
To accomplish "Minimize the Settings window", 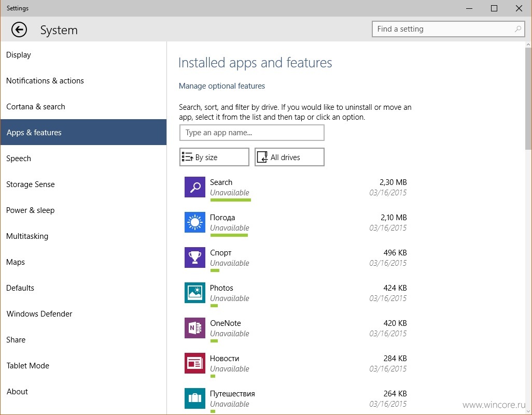I will (x=469, y=8).
